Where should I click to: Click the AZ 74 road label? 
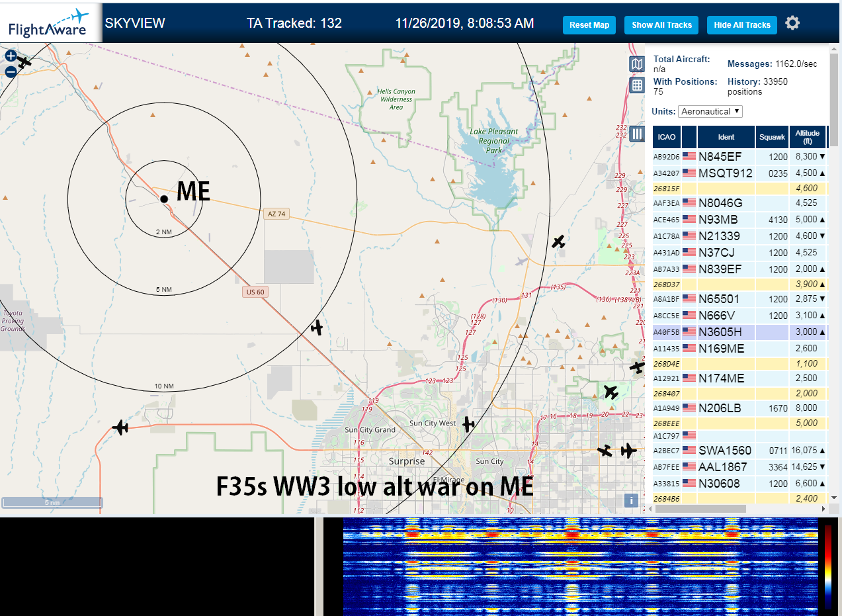pos(277,214)
